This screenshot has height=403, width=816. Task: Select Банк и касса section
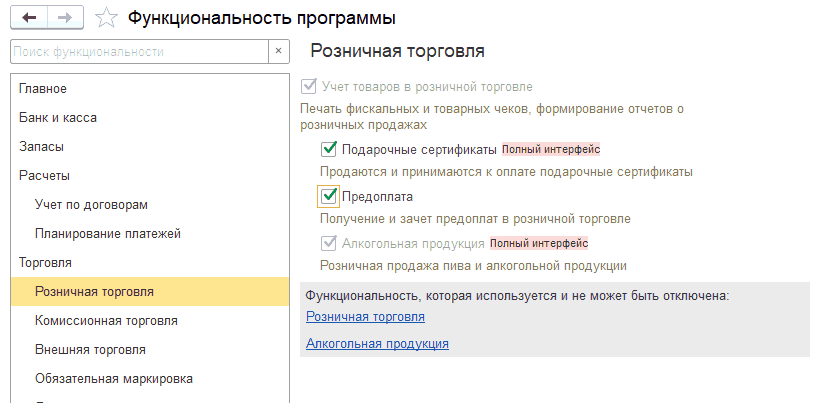pos(58,118)
